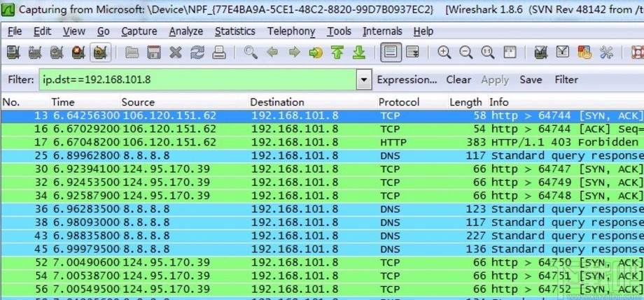Select packet 52 at time 7.00490600
Image resolution: width=644 pixels, height=300 pixels.
(322, 262)
